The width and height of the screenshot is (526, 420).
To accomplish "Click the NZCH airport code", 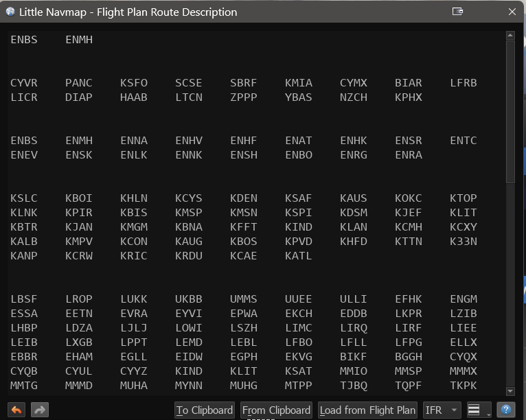I will pyautogui.click(x=354, y=97).
